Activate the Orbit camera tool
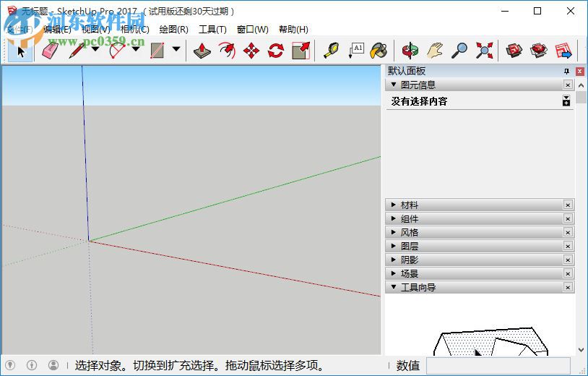Screen dimensions: 588x376 410,51
